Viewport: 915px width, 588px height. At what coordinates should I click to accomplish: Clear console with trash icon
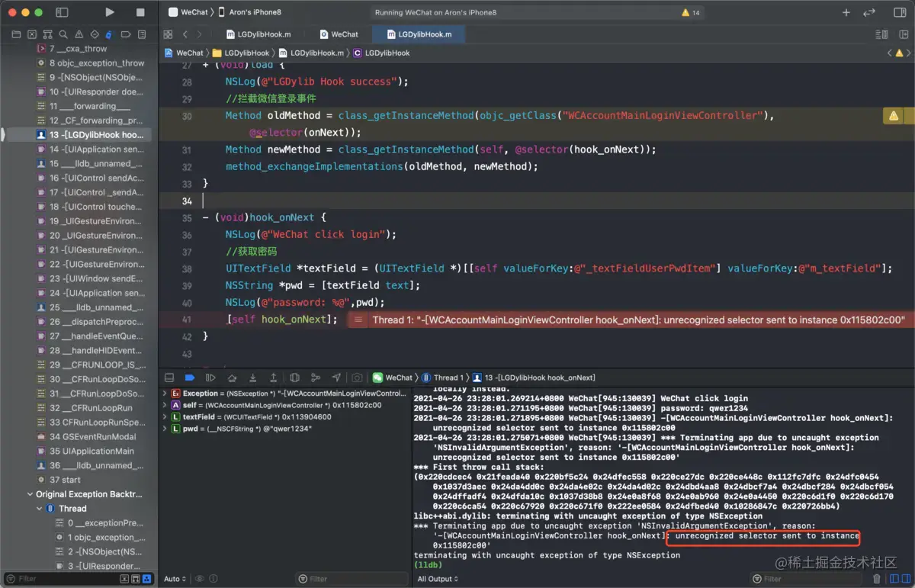877,579
